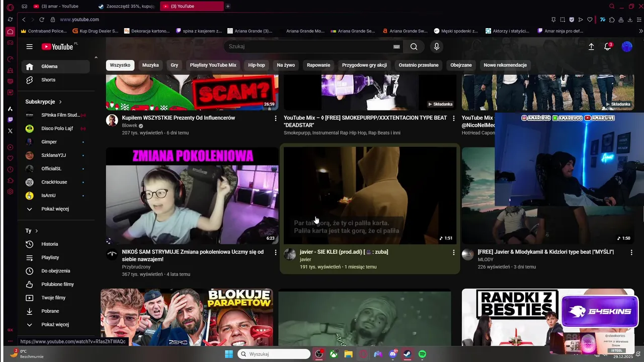The width and height of the screenshot is (644, 362).
Task: Submit search with the magnifier button
Action: (414, 47)
